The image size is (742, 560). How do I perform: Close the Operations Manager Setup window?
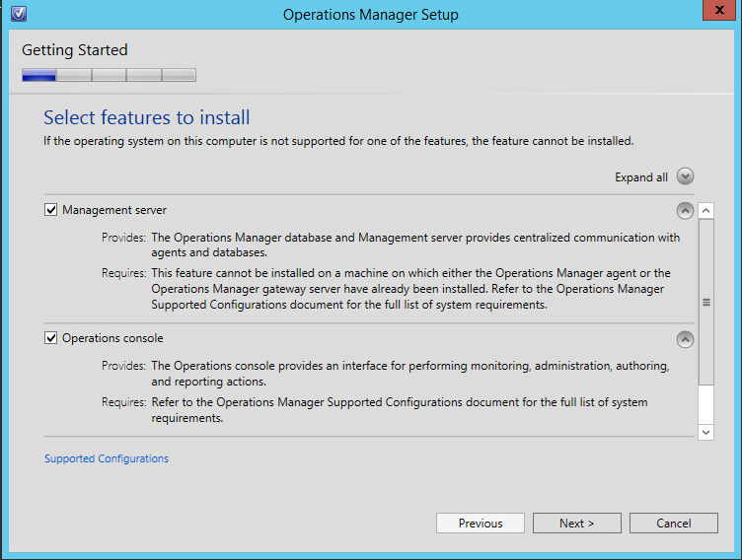click(x=719, y=10)
